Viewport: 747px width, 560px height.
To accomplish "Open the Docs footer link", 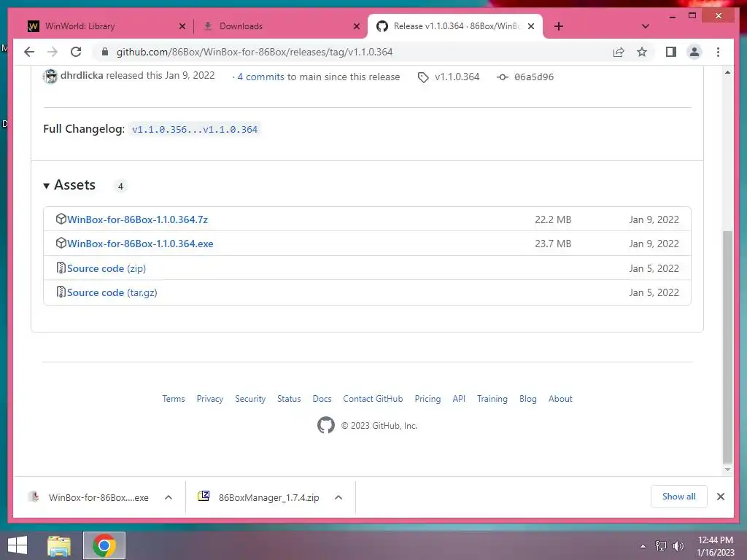I will (322, 399).
